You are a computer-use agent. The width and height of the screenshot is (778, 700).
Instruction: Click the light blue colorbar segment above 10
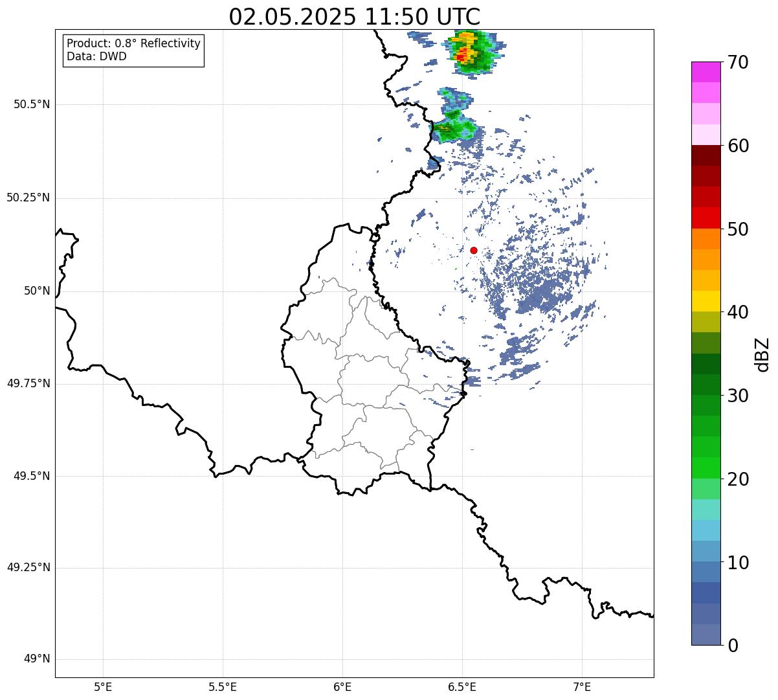pos(706,530)
